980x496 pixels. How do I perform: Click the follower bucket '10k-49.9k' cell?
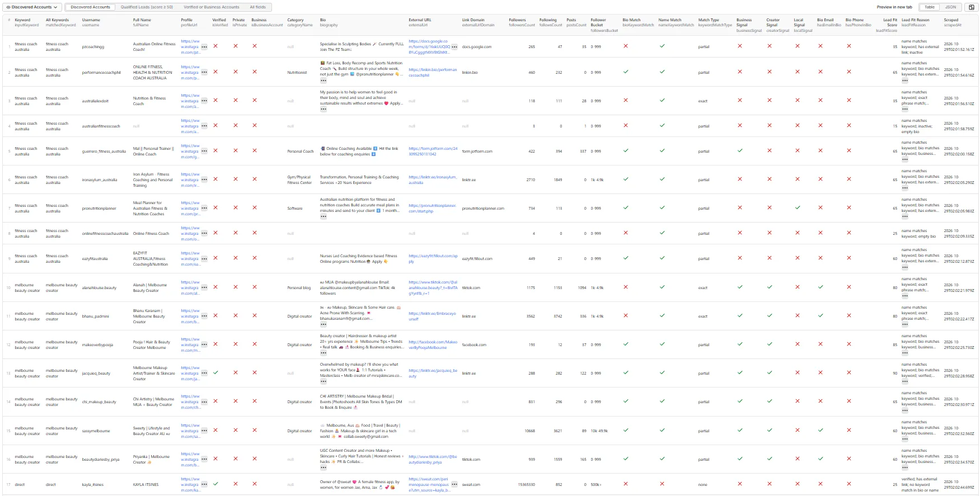[x=599, y=431]
